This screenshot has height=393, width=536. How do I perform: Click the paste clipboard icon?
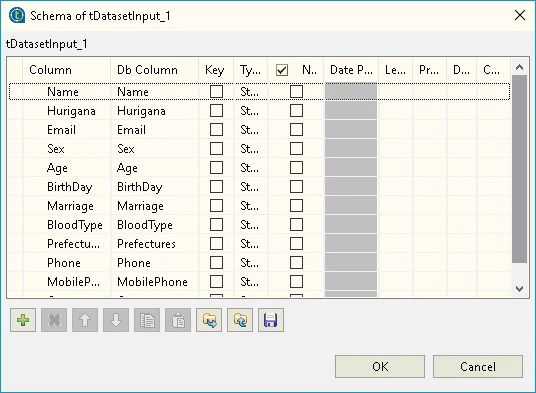point(178,320)
